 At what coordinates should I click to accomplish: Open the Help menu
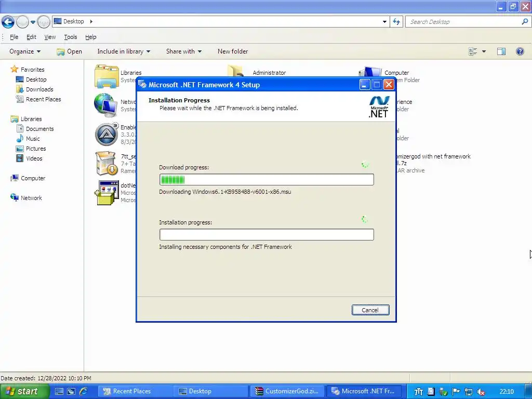[x=90, y=37]
